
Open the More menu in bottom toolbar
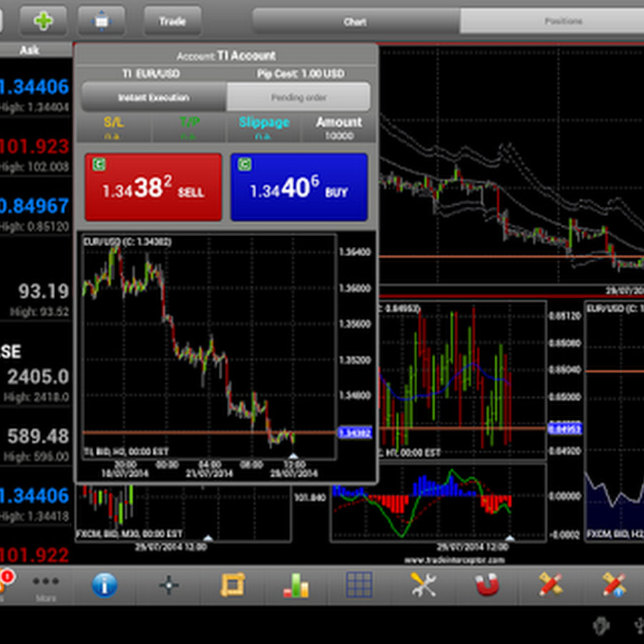(46, 587)
